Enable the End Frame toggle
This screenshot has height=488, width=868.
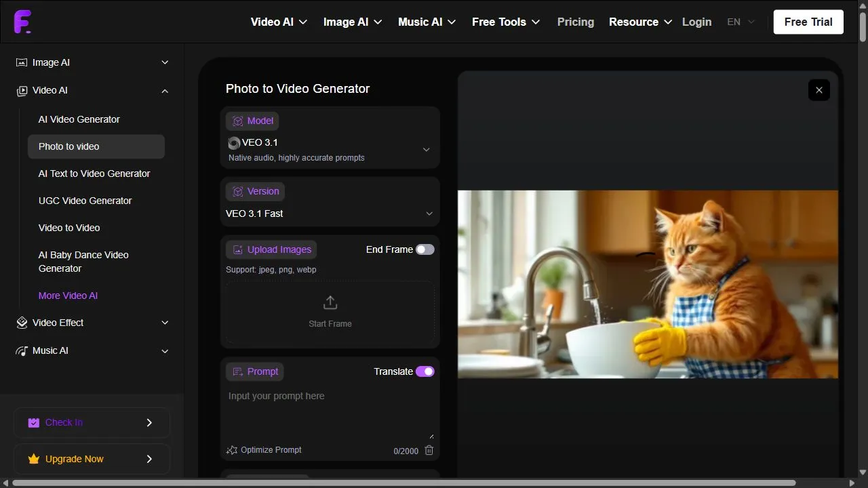[x=425, y=249]
